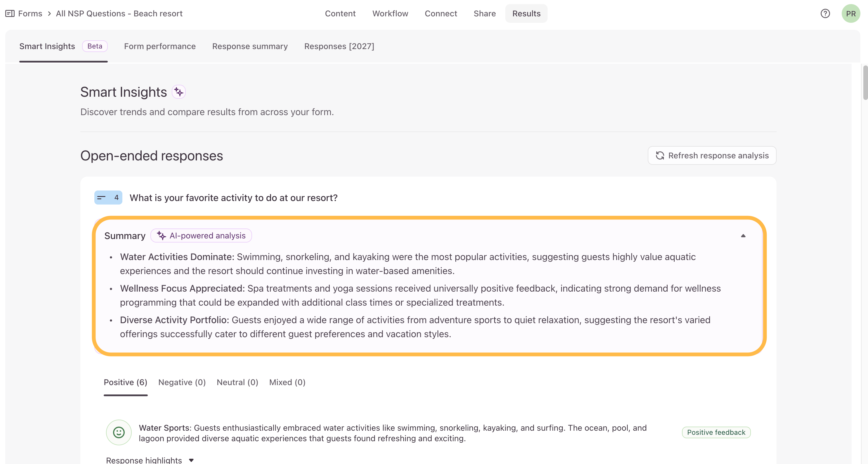Click the Positive feedback tag
The height and width of the screenshot is (464, 868).
pos(716,432)
